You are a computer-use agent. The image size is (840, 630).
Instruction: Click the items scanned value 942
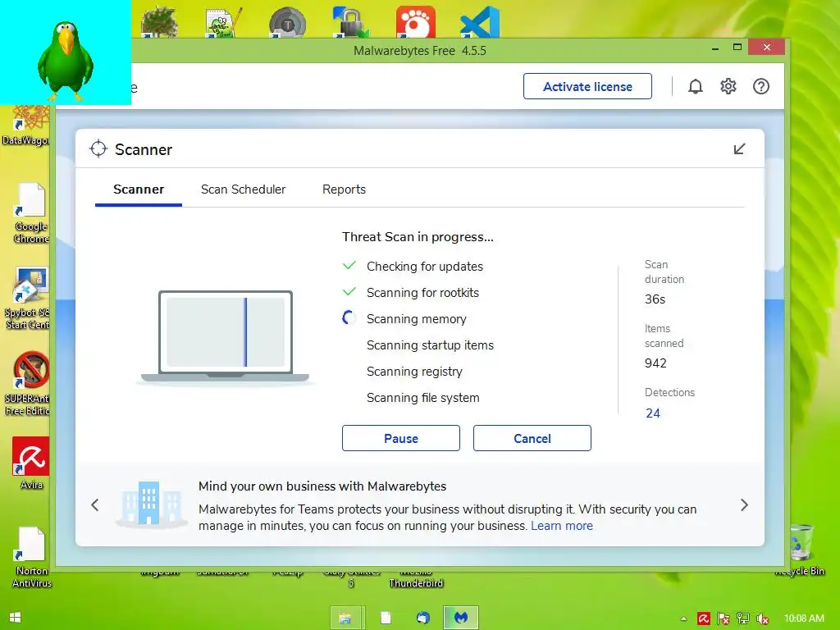(x=655, y=363)
